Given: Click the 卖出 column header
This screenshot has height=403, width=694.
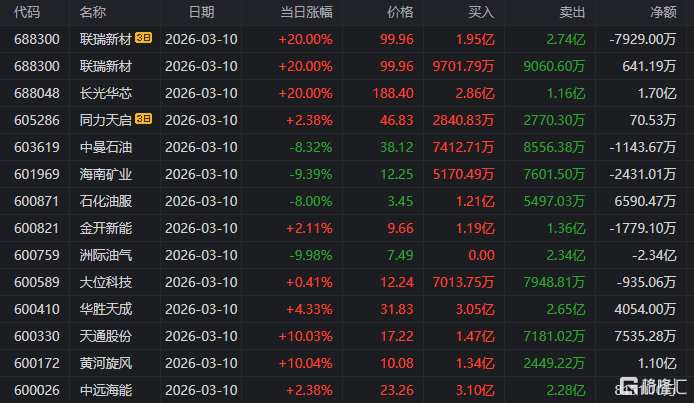Looking at the screenshot, I should pos(573,12).
